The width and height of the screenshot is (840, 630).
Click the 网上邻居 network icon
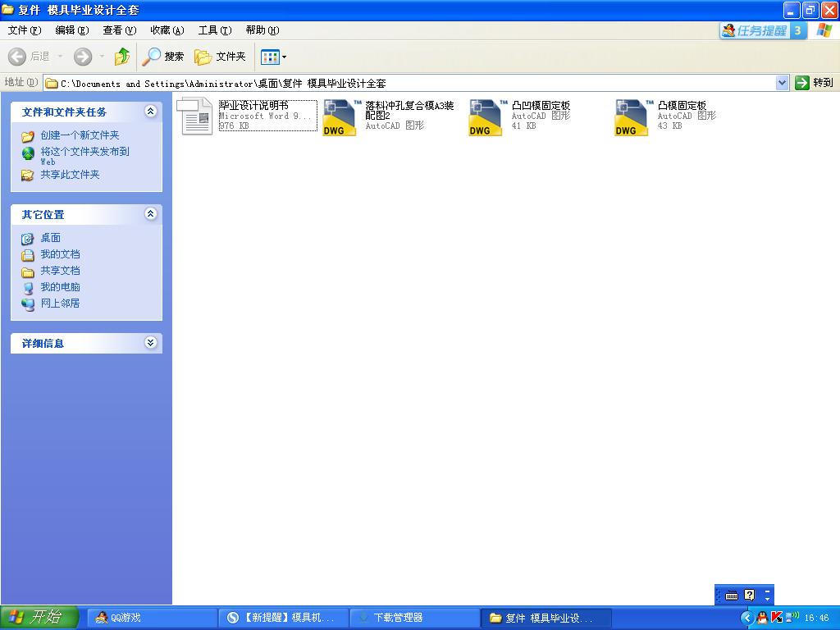pyautogui.click(x=28, y=304)
